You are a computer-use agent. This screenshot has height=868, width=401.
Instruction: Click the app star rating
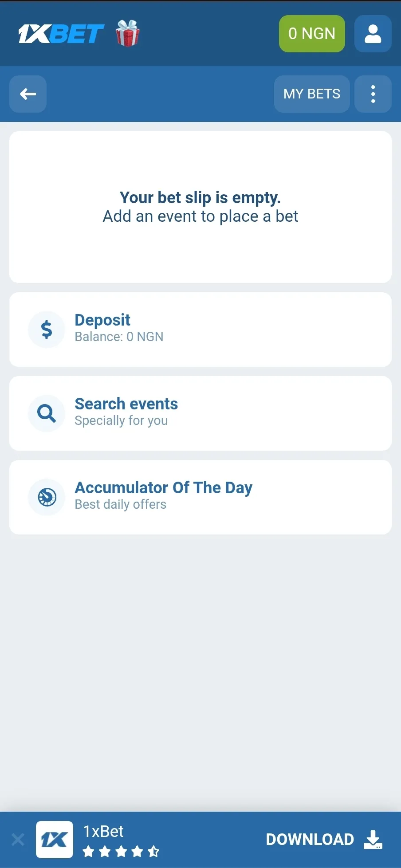121,852
